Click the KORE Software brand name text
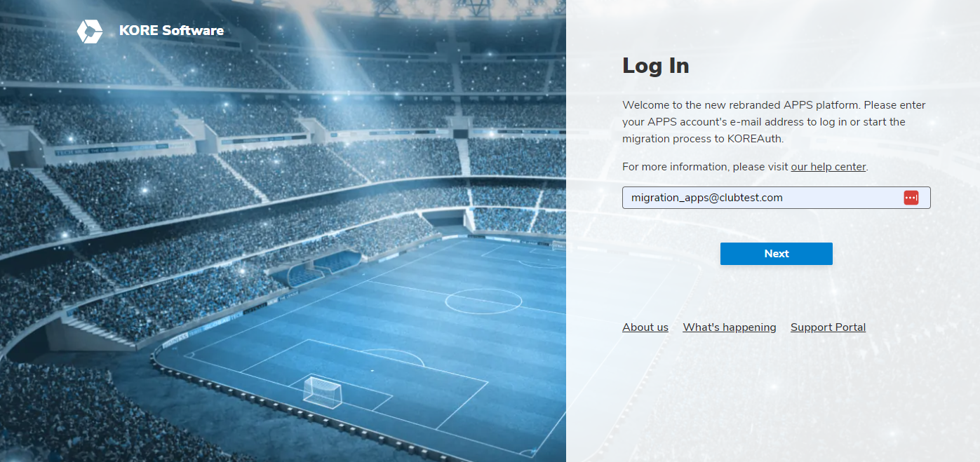Image resolution: width=980 pixels, height=462 pixels. [x=171, y=31]
